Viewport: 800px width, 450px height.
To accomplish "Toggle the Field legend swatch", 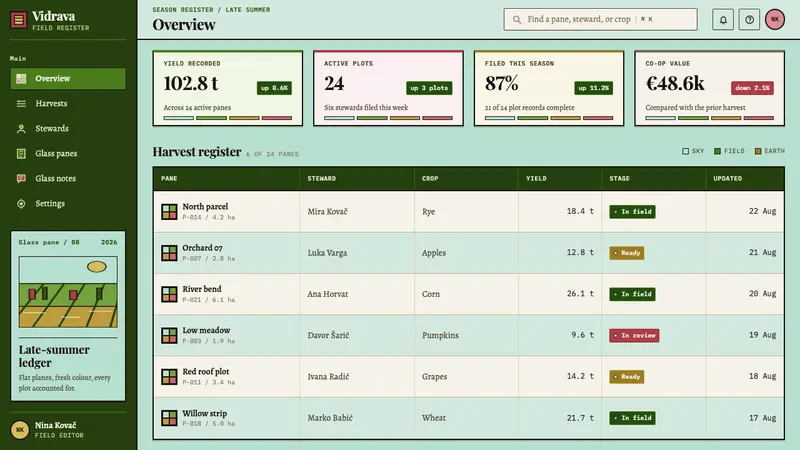I will 717,151.
